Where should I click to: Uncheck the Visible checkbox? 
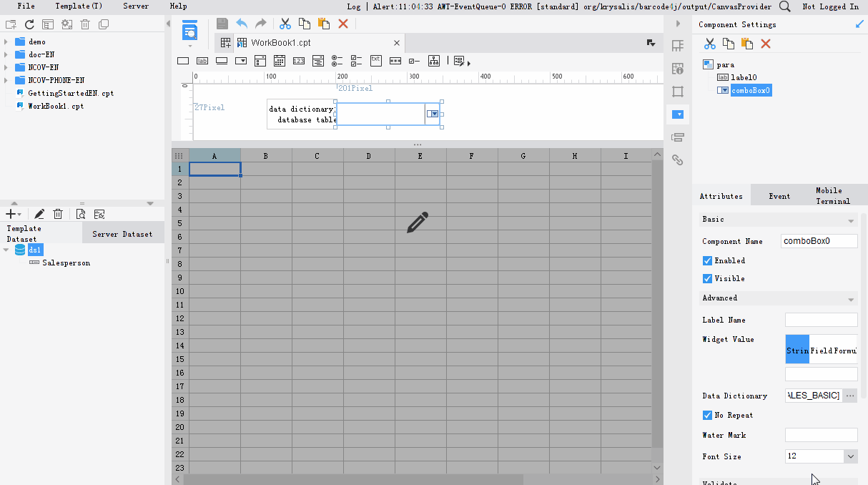click(706, 278)
